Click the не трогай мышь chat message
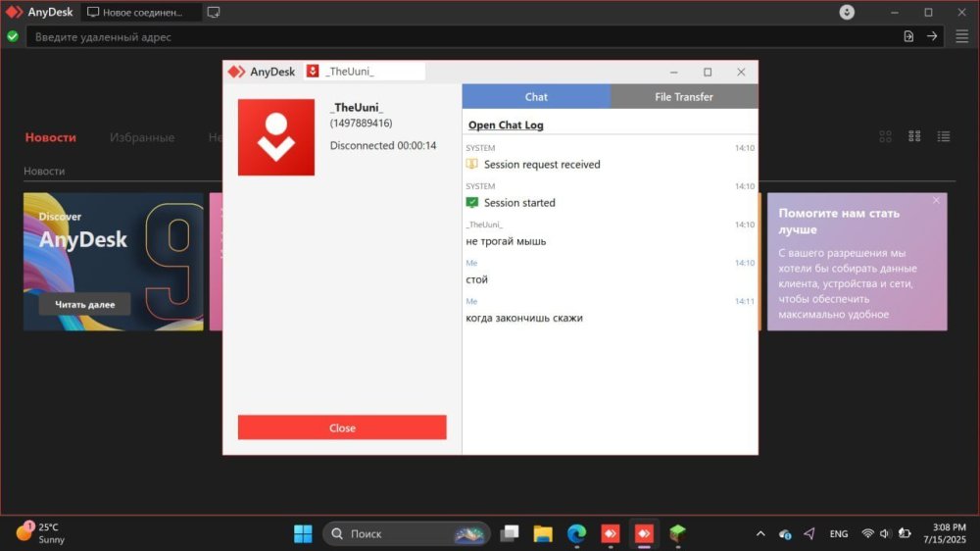The width and height of the screenshot is (980, 551). [x=506, y=241]
